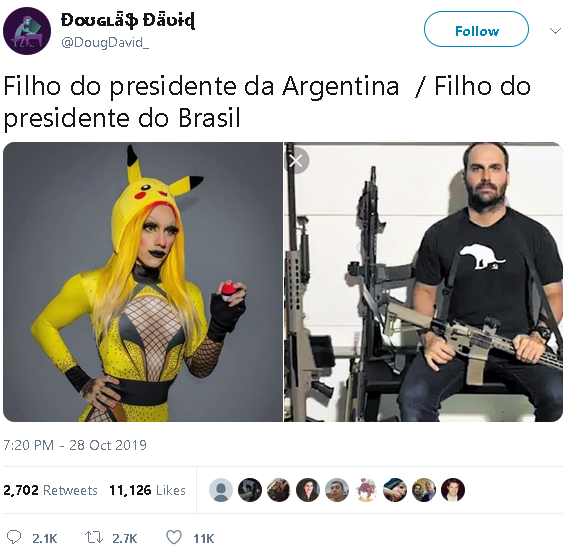The image size is (570, 556).
Task: Open the photo of man with rifle
Action: point(424,282)
